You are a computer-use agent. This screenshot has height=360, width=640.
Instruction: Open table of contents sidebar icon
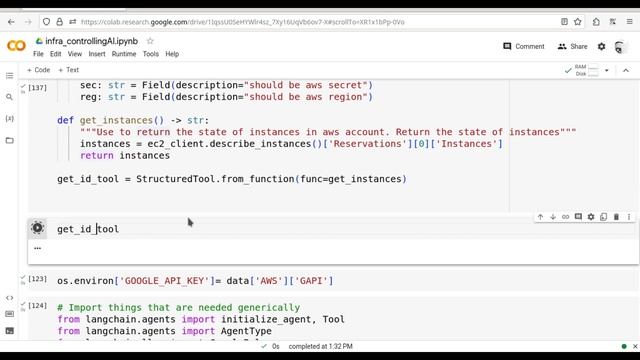(x=9, y=76)
